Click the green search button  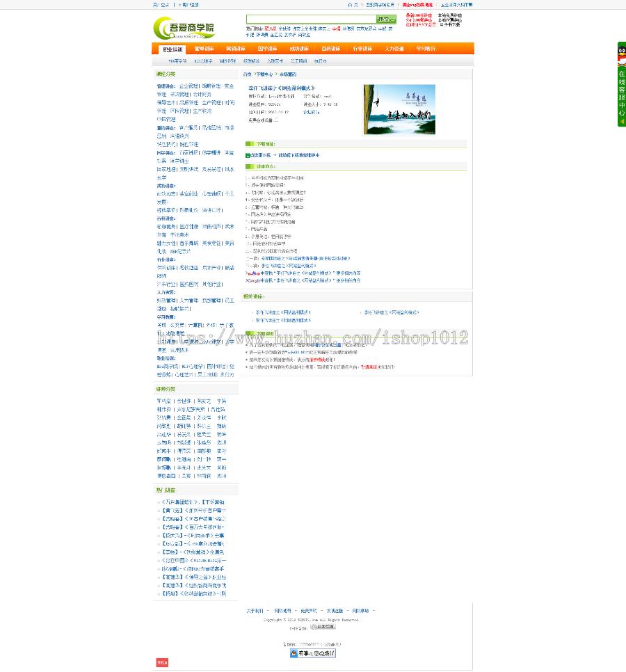click(386, 19)
